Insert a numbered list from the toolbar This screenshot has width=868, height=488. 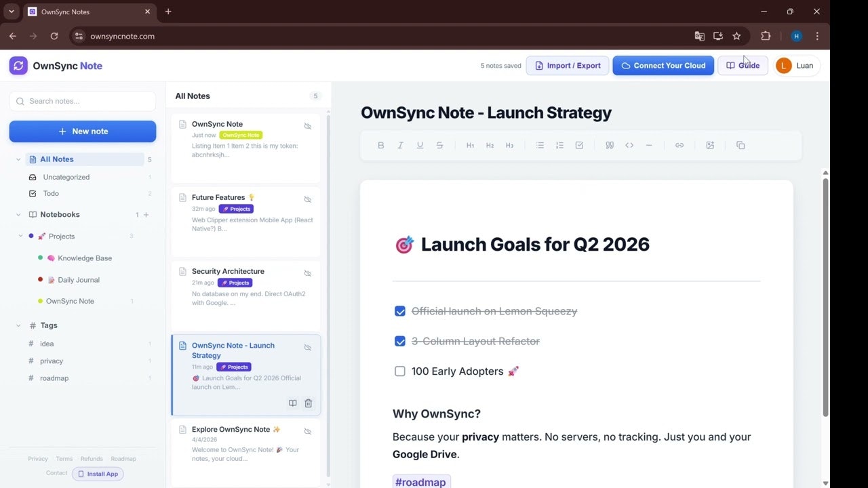click(559, 145)
